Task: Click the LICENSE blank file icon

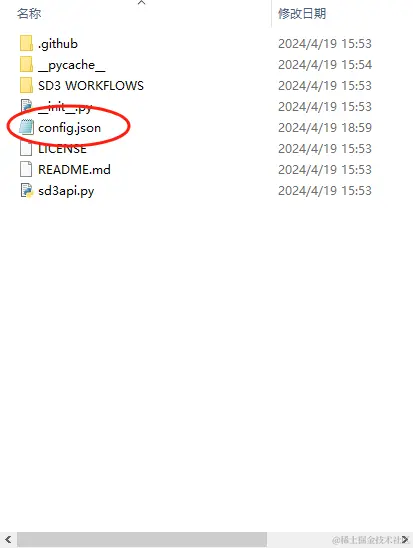Action: coord(27,148)
